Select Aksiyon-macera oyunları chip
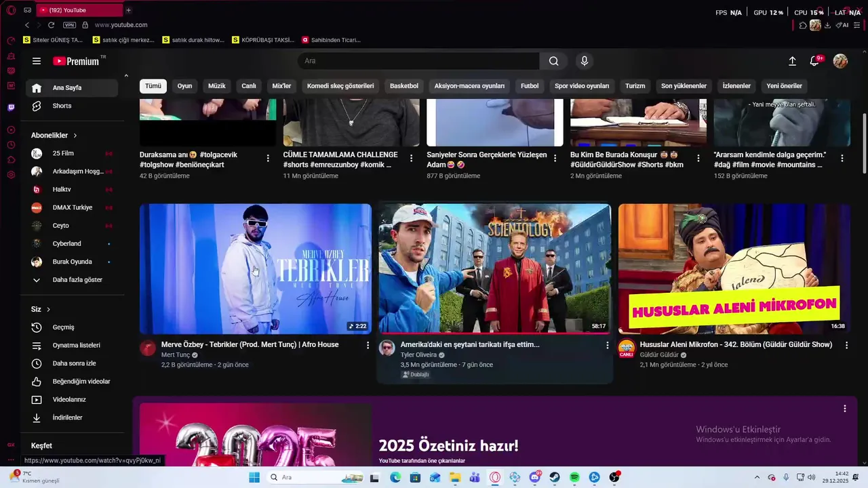This screenshot has width=868, height=488. [x=469, y=86]
